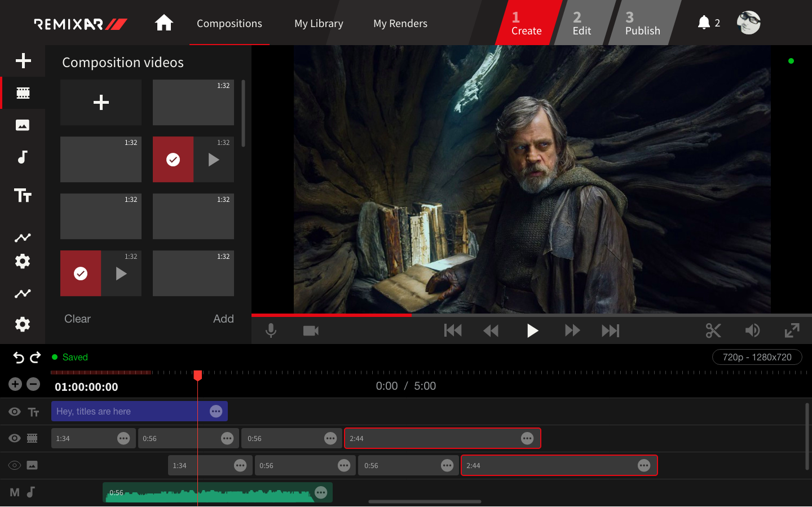Image resolution: width=812 pixels, height=507 pixels.
Task: Open the images sidebar panel
Action: [x=23, y=125]
